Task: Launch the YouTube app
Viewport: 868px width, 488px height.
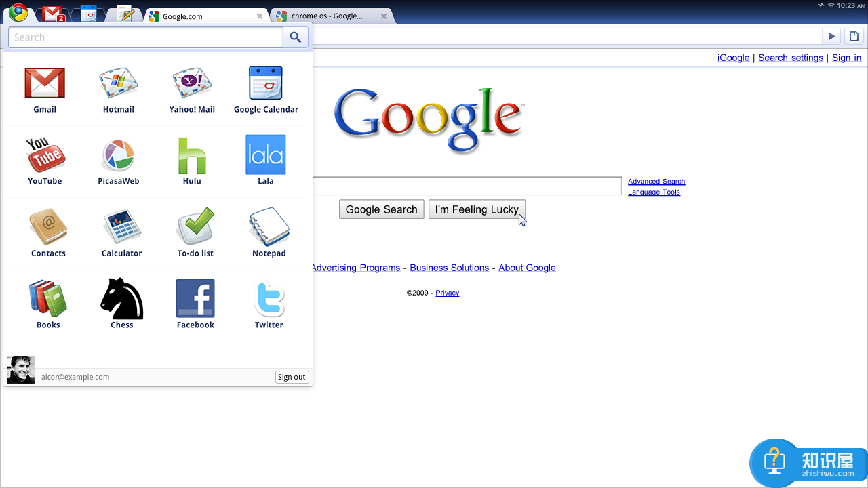Action: pyautogui.click(x=45, y=155)
